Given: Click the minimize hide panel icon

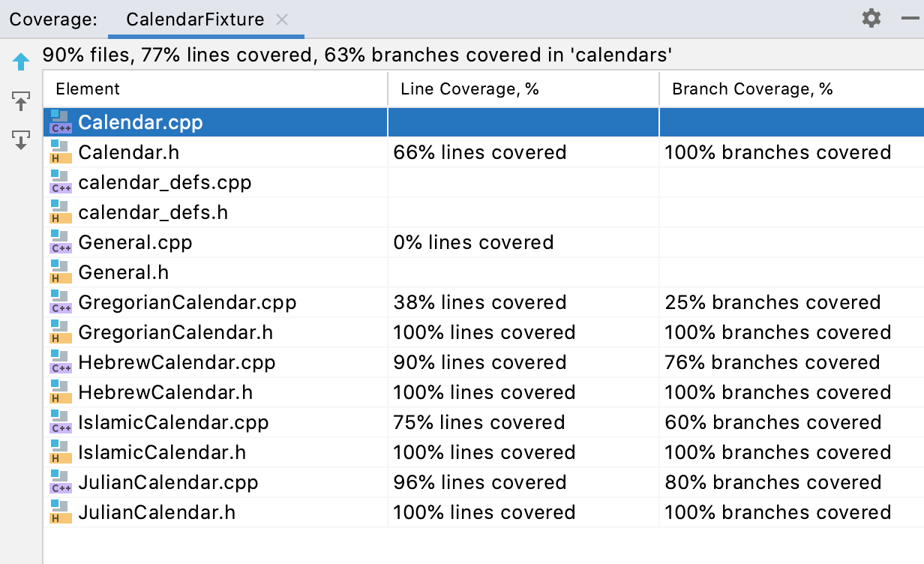Looking at the screenshot, I should click(910, 19).
